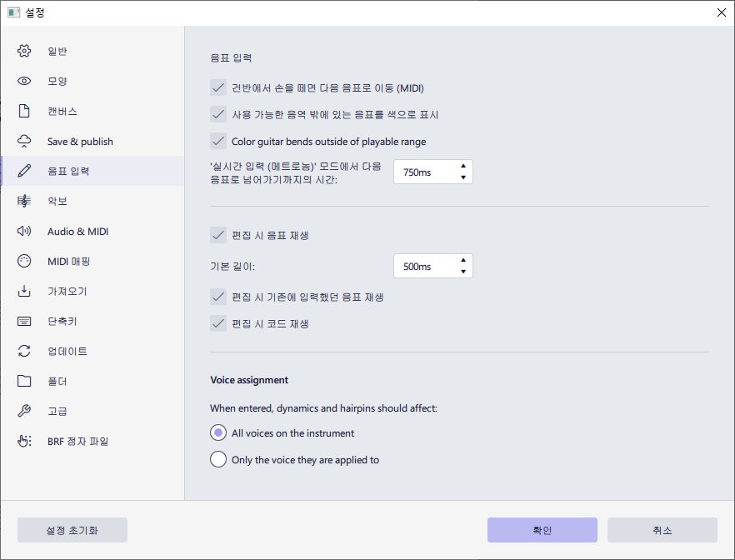735x560 pixels.
Task: Click the 기본 길이: label
Action: (x=232, y=266)
